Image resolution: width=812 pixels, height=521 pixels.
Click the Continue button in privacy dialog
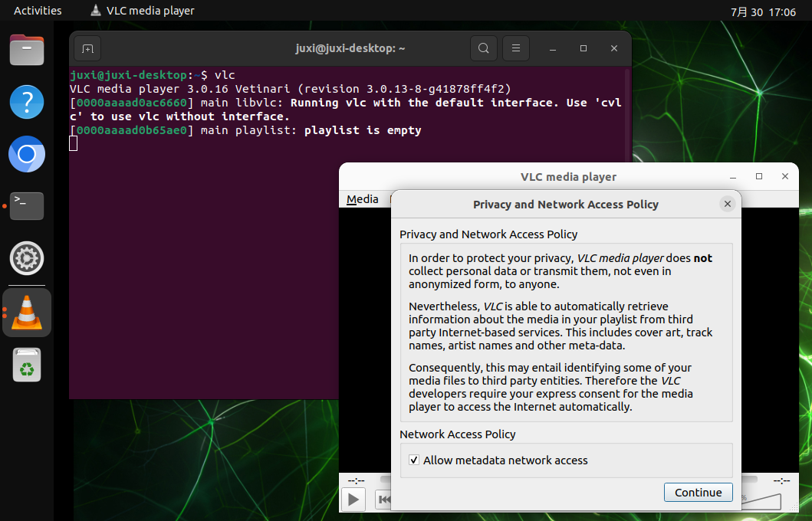click(698, 492)
